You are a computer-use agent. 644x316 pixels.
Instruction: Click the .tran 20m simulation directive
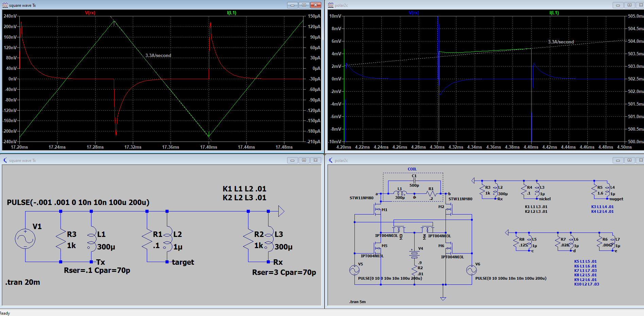pyautogui.click(x=23, y=282)
